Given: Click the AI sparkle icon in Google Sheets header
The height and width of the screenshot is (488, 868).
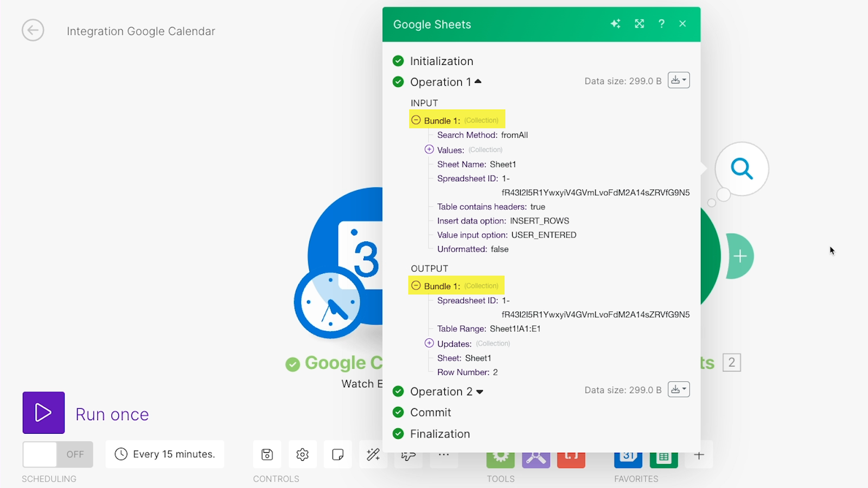Looking at the screenshot, I should coord(615,24).
